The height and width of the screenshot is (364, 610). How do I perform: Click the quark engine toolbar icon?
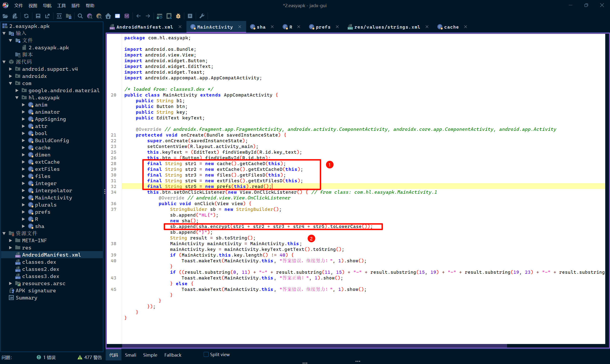[x=169, y=16]
